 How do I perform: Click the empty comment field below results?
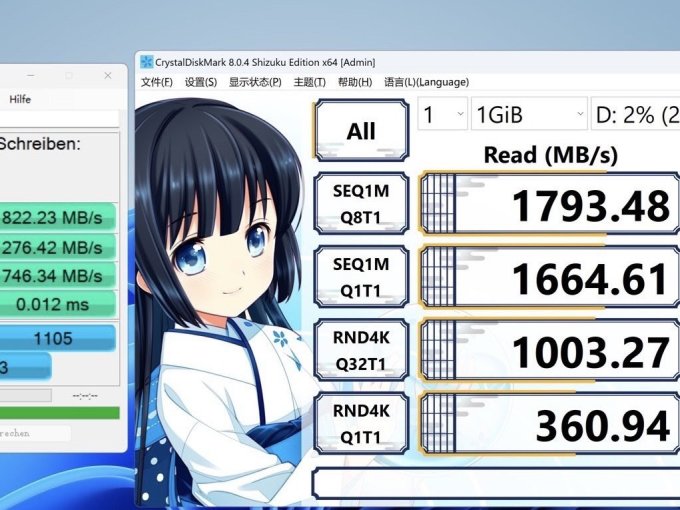495,484
